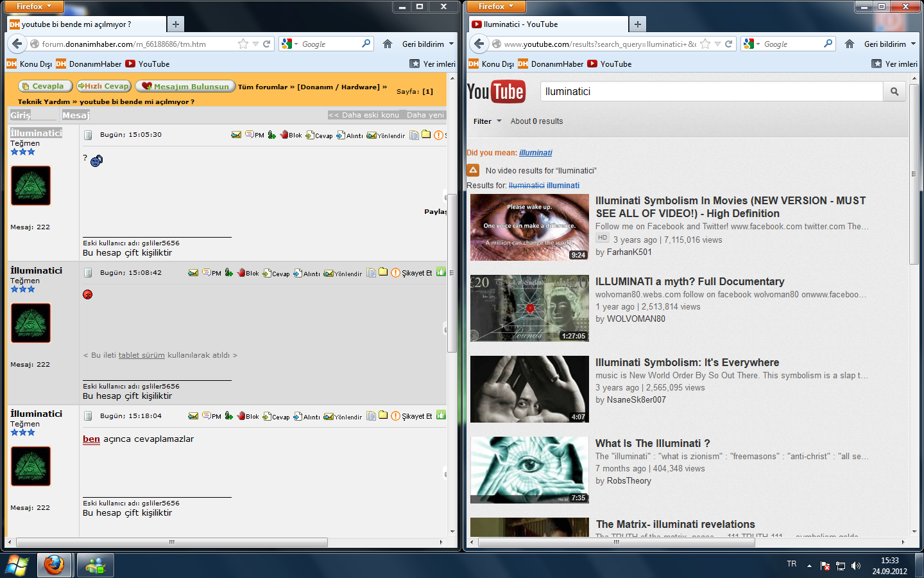Reload the YouTube page from its address bar
This screenshot has height=578, width=924.
pos(728,44)
